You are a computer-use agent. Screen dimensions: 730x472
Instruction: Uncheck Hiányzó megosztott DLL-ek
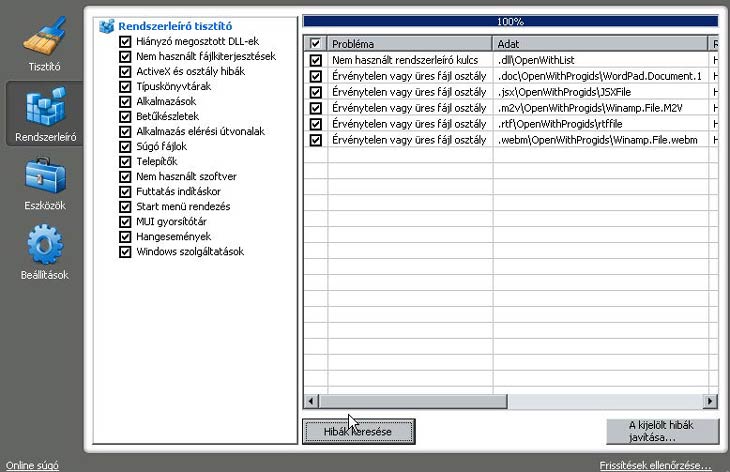125,42
